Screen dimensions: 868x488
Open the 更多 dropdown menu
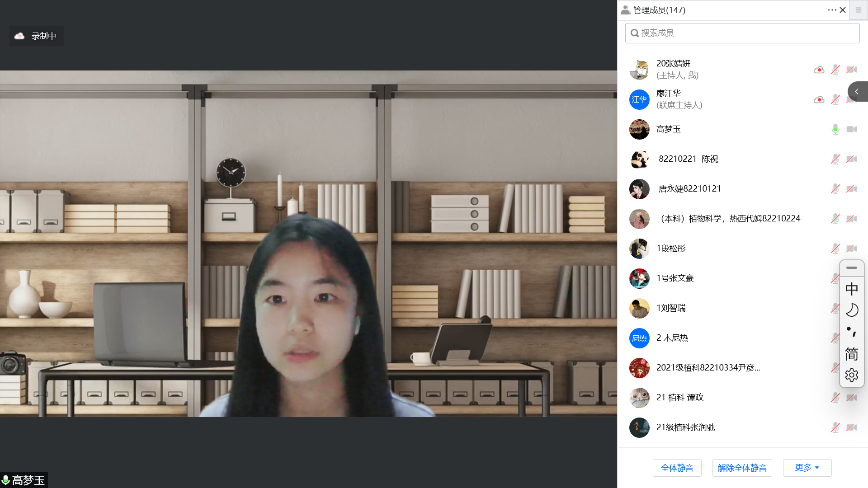807,468
